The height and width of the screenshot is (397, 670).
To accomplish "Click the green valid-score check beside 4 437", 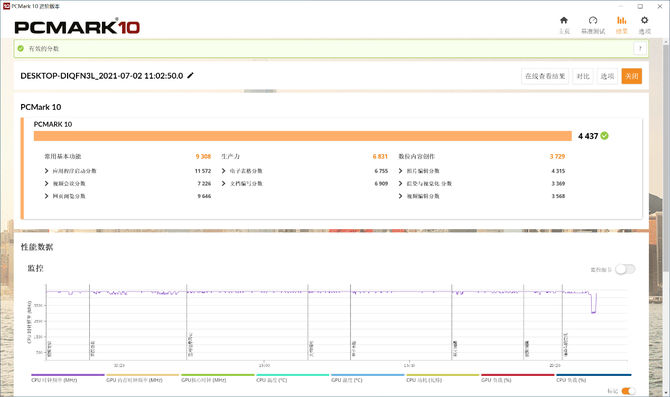I will point(604,136).
